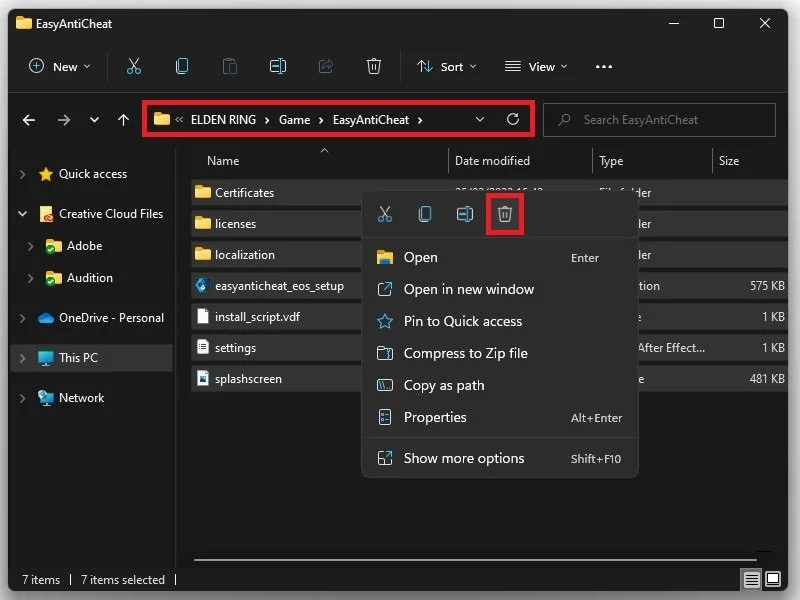This screenshot has height=600, width=800.
Task: Choose Pin to Quick access
Action: 499,321
